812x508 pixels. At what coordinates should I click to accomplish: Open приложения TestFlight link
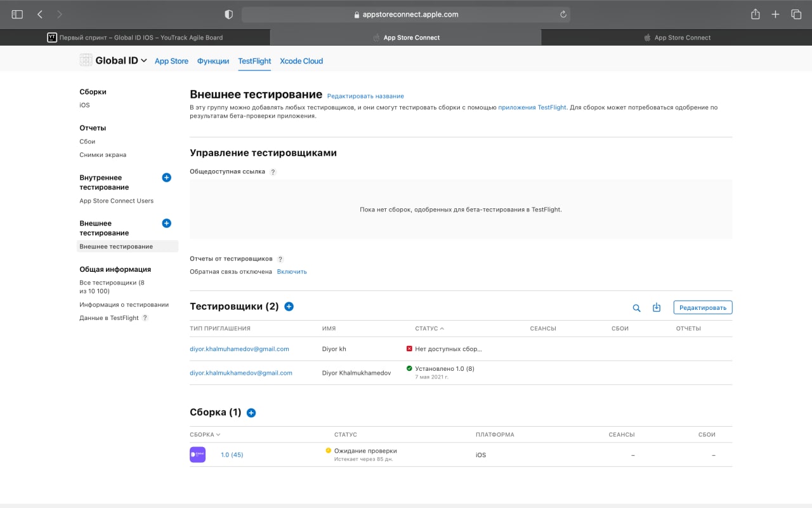pyautogui.click(x=532, y=108)
